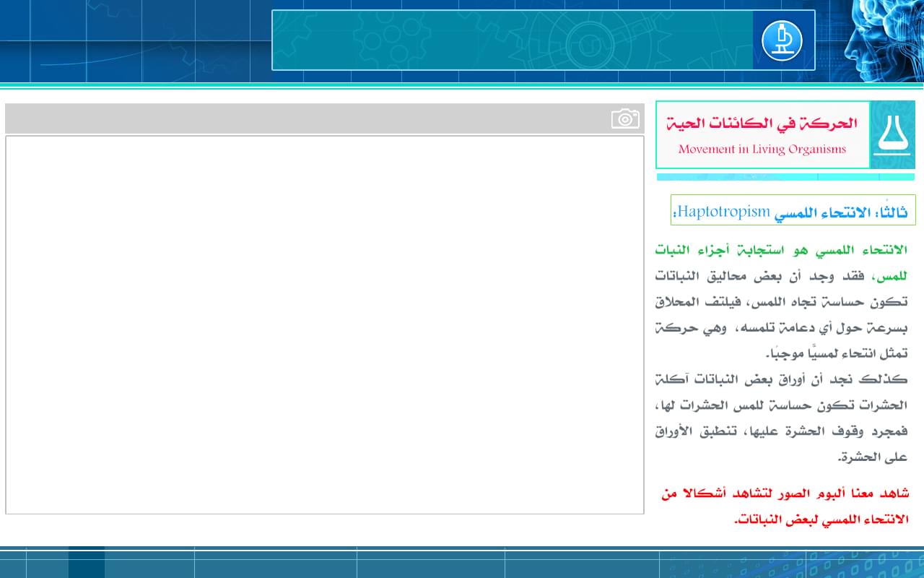Click the microscope icon in top banner

click(x=782, y=41)
